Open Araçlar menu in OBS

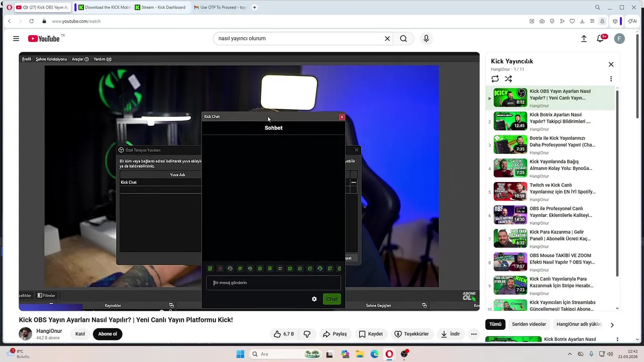pyautogui.click(x=80, y=59)
